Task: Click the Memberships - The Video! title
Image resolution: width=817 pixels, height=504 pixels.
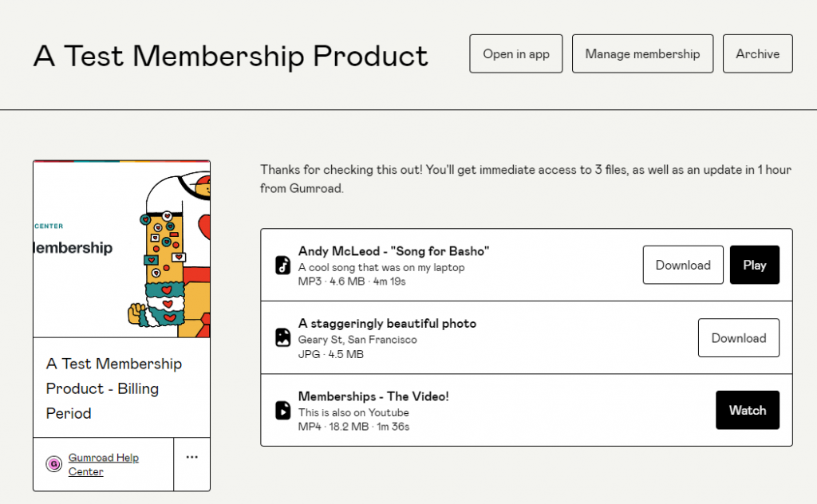Action: pyautogui.click(x=373, y=396)
